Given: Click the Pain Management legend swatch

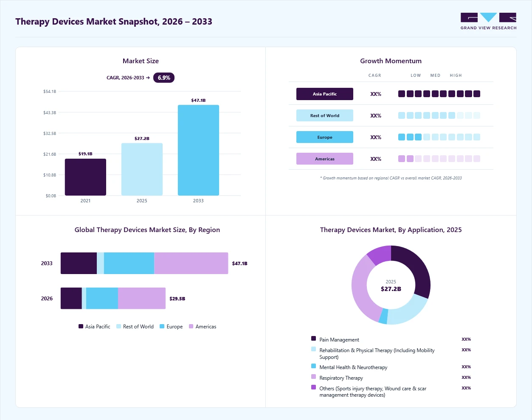Looking at the screenshot, I should (x=313, y=339).
